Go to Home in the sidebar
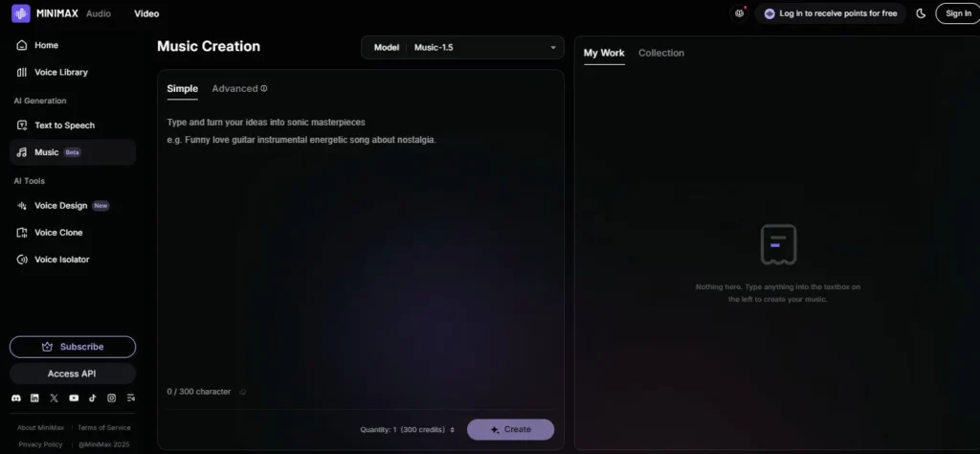Screen dimensions: 980x454 pos(73,45)
